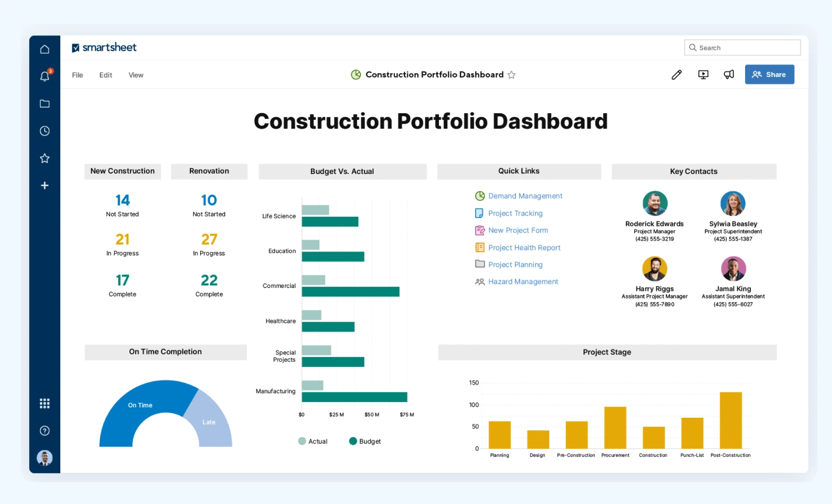Open user profile avatar in sidebar

(x=45, y=458)
